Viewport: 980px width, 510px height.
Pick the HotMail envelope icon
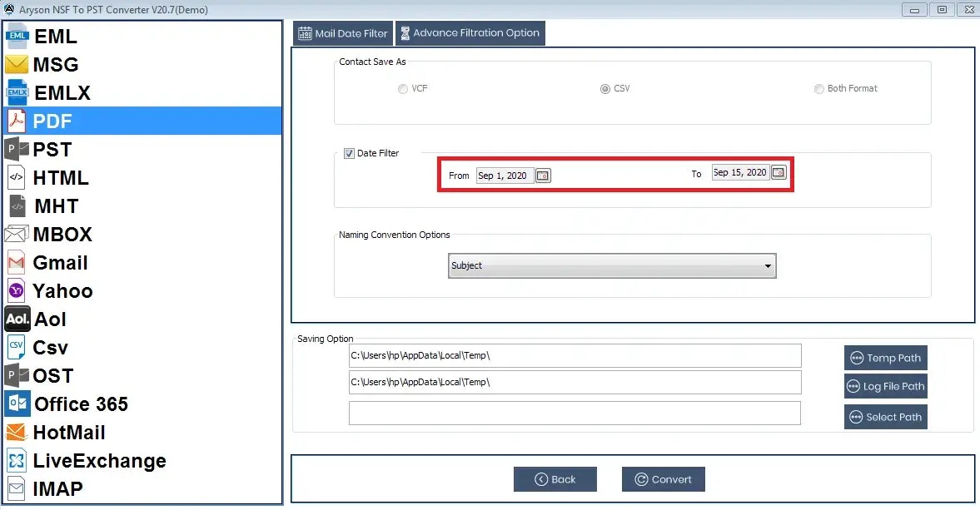click(17, 432)
